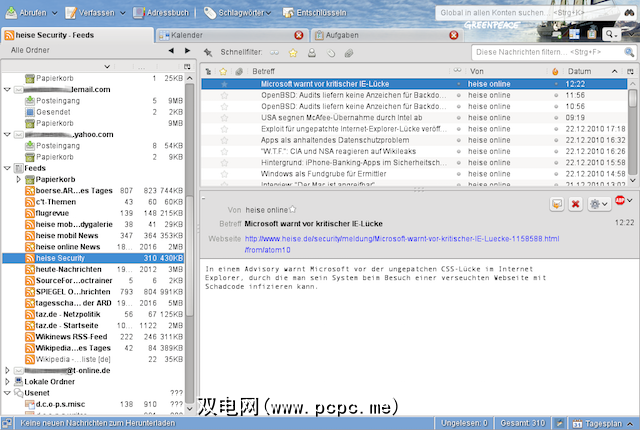Collapse the Feeds account tree
Viewport: 640px width, 430px height.
(7, 169)
